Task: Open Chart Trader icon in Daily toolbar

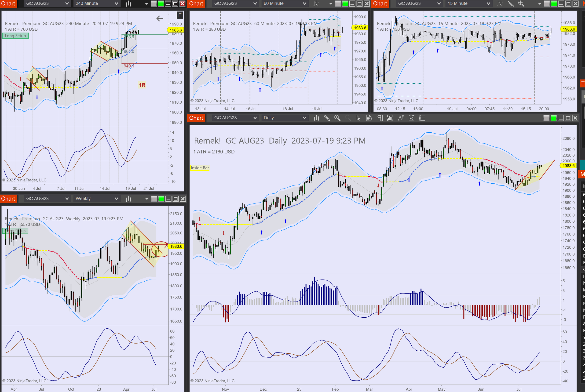Action: point(379,118)
